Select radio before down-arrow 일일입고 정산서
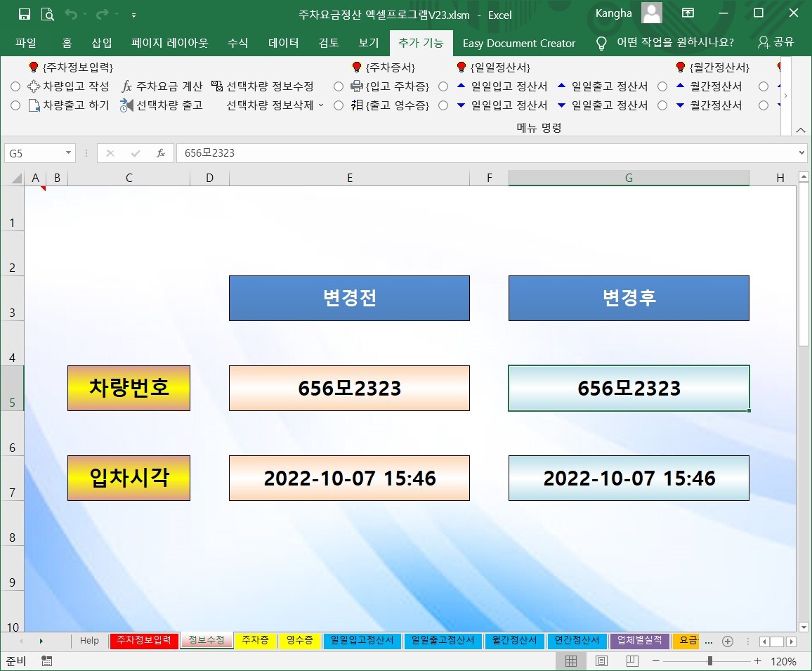The height and width of the screenshot is (671, 812). coord(443,105)
